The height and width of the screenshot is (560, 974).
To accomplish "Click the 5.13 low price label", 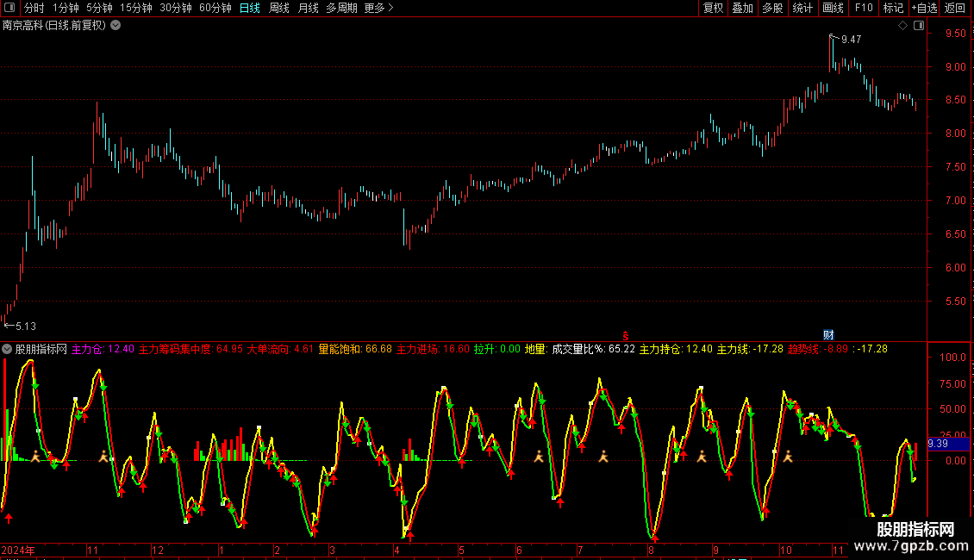I will 26,327.
